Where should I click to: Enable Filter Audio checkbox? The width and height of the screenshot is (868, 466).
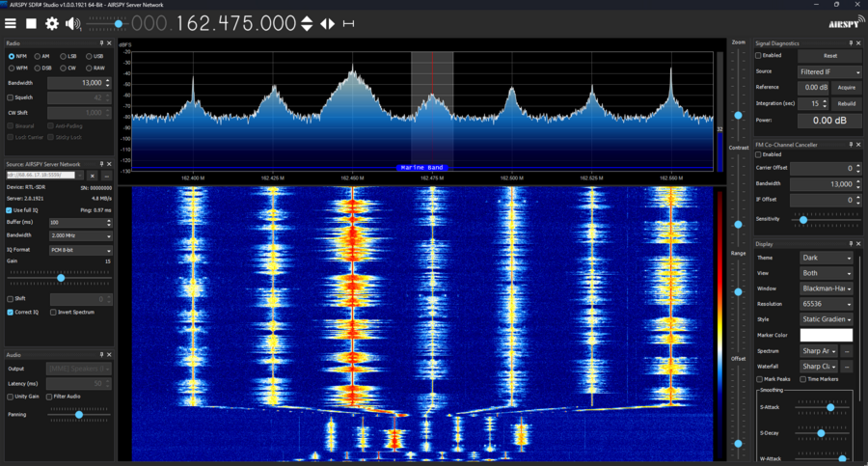point(49,397)
